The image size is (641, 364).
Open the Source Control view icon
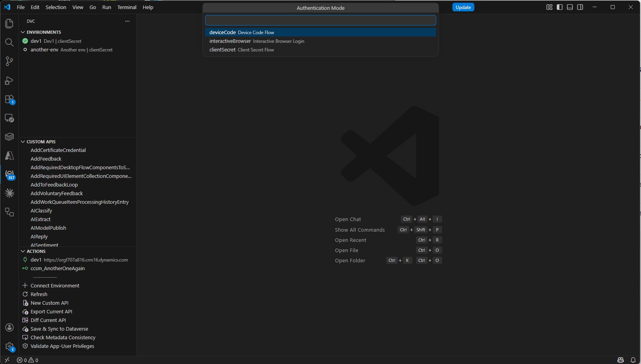[x=9, y=61]
